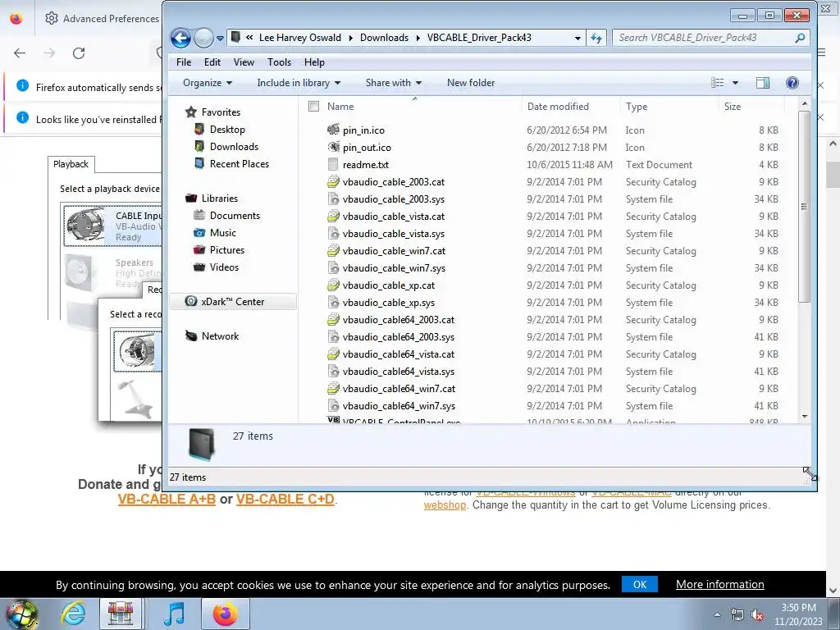The width and height of the screenshot is (840, 630).
Task: Open the Help menu
Action: click(314, 62)
